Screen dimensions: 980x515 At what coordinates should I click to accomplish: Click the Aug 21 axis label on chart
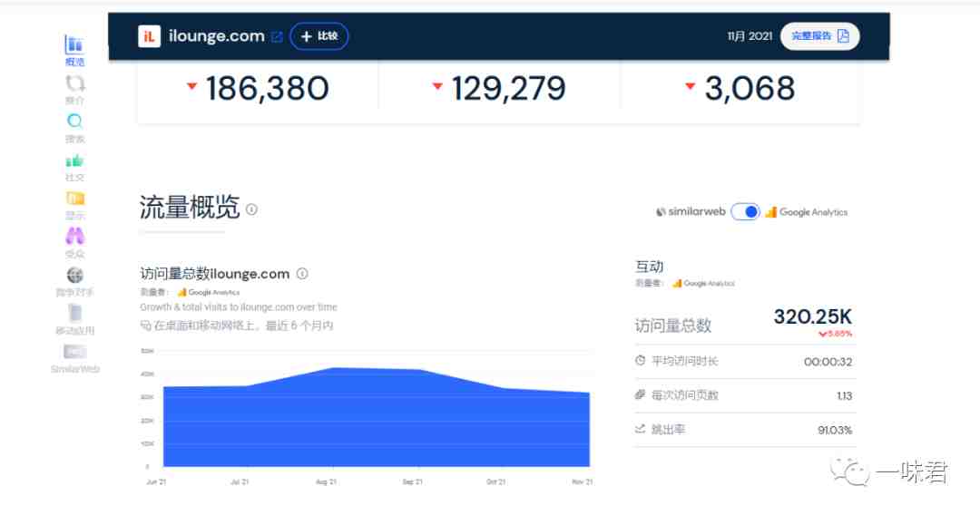click(x=327, y=482)
